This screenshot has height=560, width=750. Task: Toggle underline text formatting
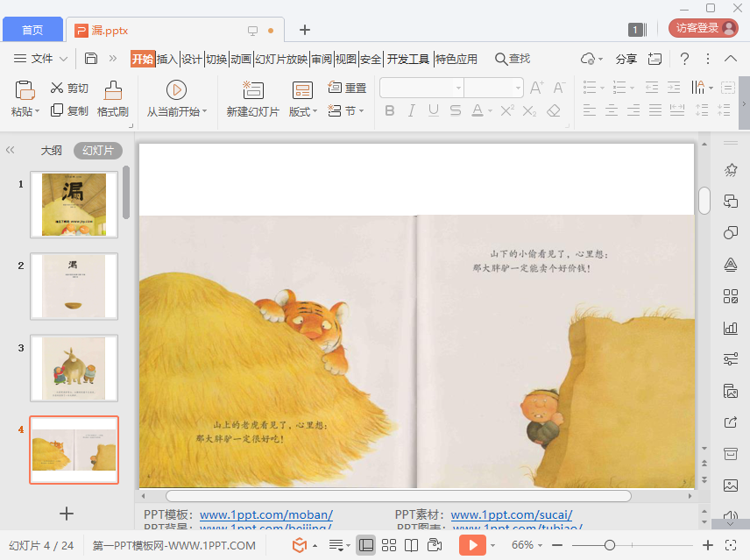tap(434, 111)
